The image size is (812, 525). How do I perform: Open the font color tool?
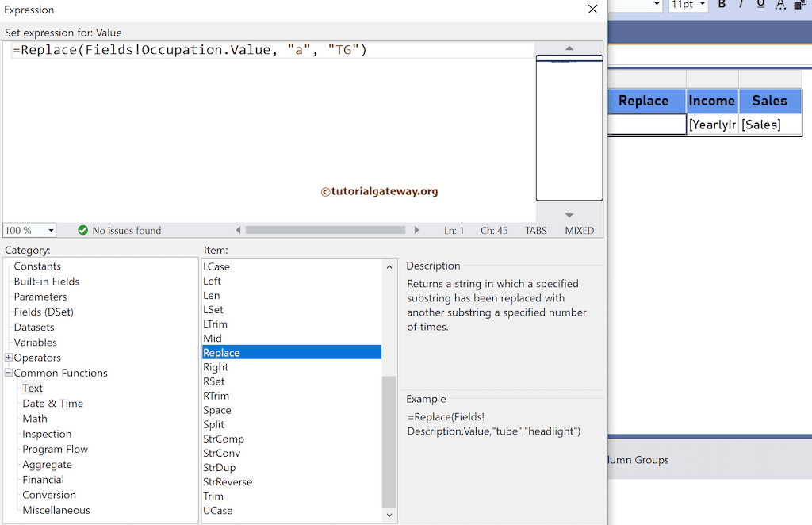(781, 6)
